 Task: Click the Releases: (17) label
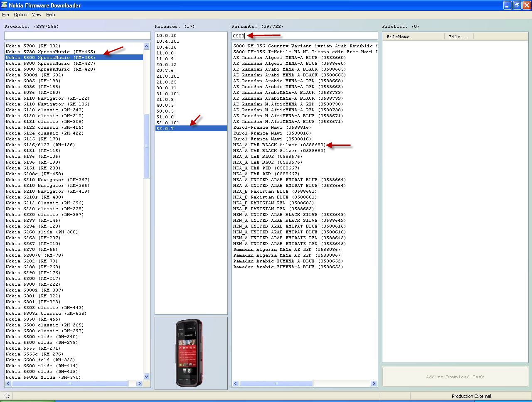tap(175, 27)
